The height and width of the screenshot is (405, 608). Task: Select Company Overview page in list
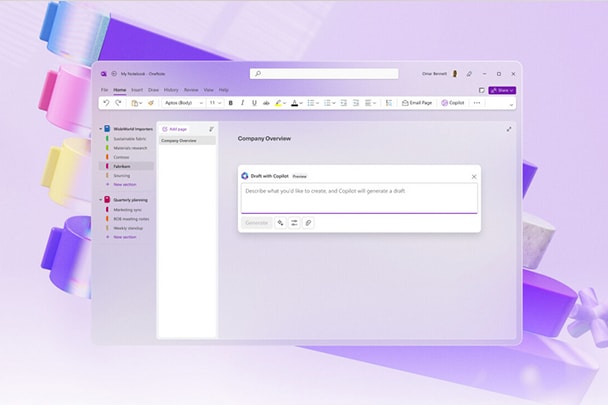coord(187,140)
